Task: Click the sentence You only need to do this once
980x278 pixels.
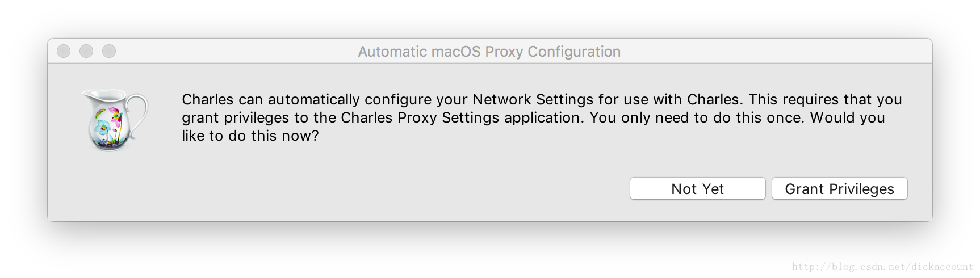Action: 697,117
